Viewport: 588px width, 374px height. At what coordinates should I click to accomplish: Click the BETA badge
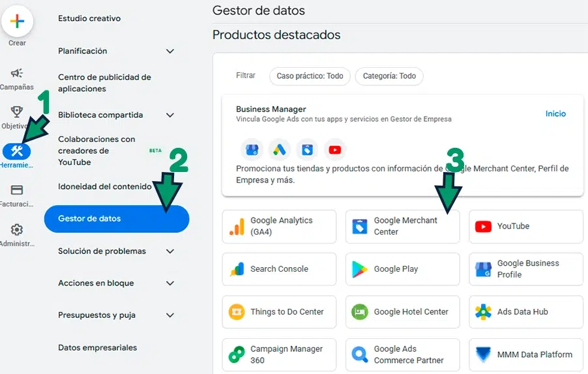[x=155, y=151]
